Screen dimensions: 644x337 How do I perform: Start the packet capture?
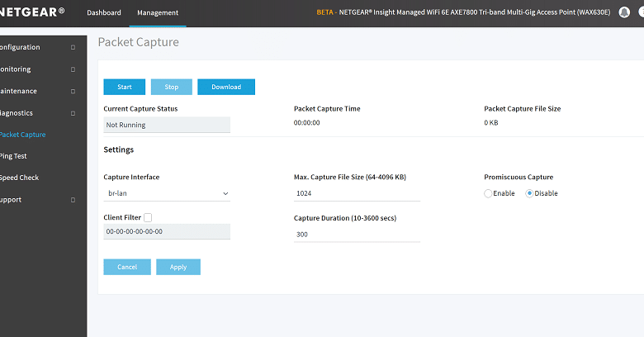125,87
